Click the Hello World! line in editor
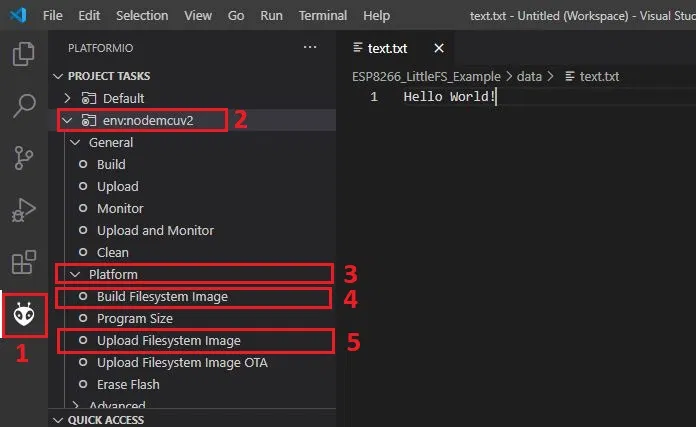696x427 pixels. (449, 97)
